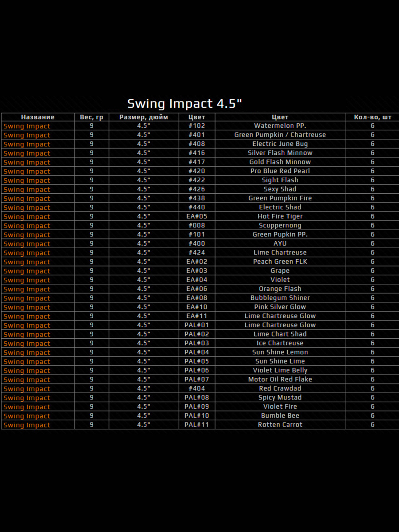This screenshot has width=399, height=532.
Task: Open Swing Impact link in Watermelon PP. row
Action: tap(27, 126)
